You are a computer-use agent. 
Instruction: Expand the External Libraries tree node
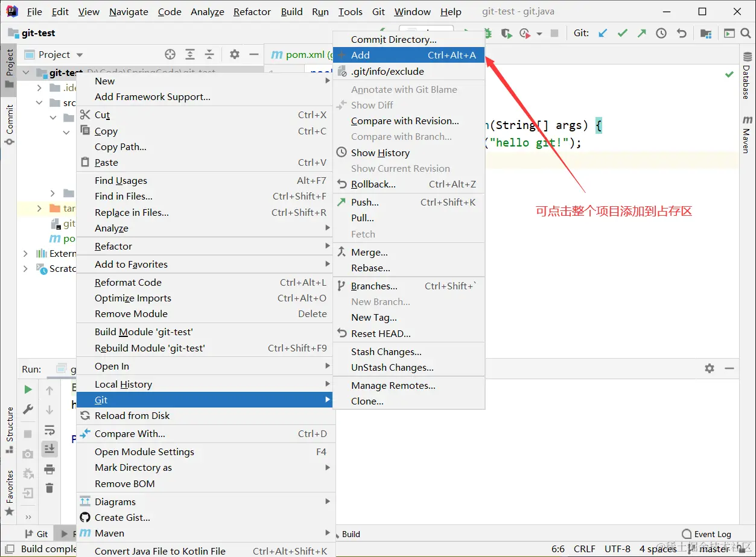click(26, 253)
